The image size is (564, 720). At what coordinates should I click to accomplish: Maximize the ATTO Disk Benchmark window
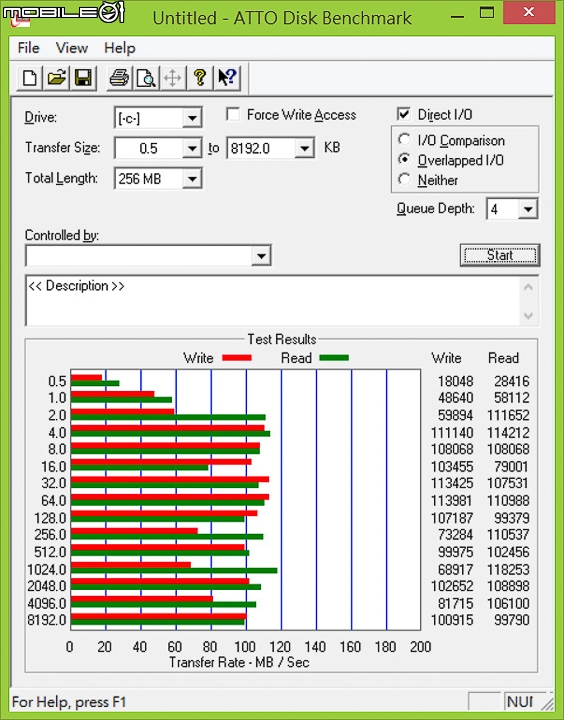tap(486, 13)
